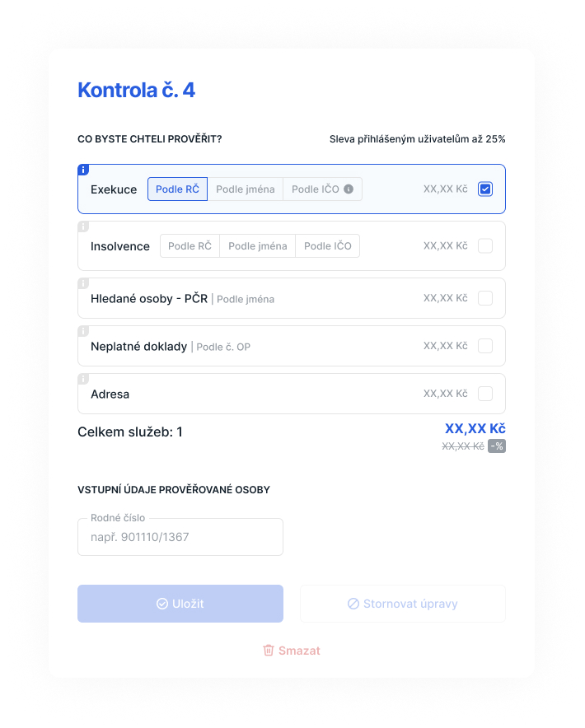Select Exekuce Podle jména tab
This screenshot has width=585, height=728.
pyautogui.click(x=246, y=189)
